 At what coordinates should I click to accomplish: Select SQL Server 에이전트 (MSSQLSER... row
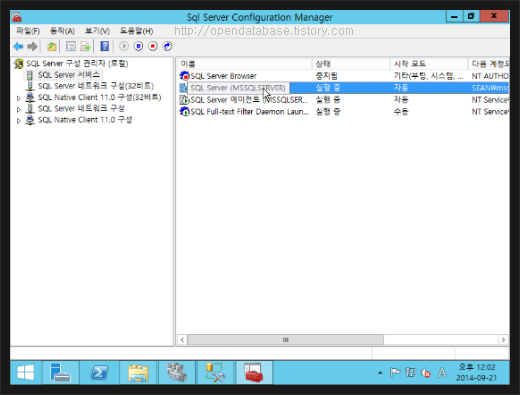(344, 100)
